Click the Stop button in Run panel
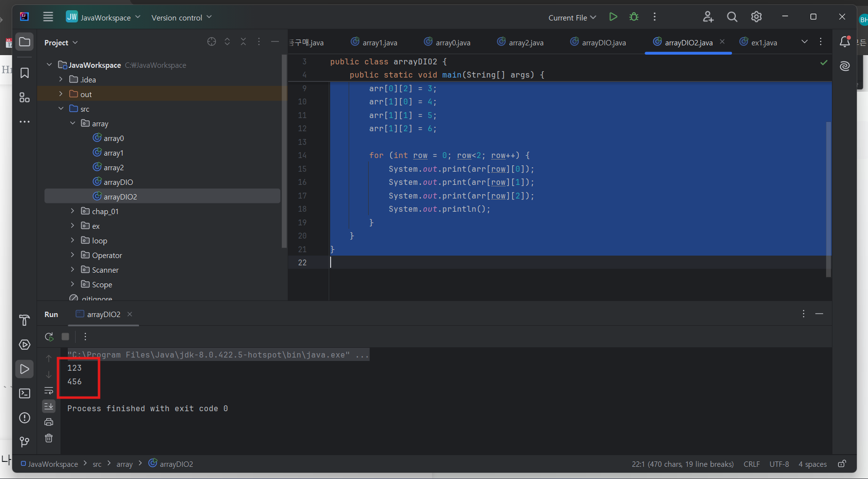The width and height of the screenshot is (868, 479). (65, 337)
